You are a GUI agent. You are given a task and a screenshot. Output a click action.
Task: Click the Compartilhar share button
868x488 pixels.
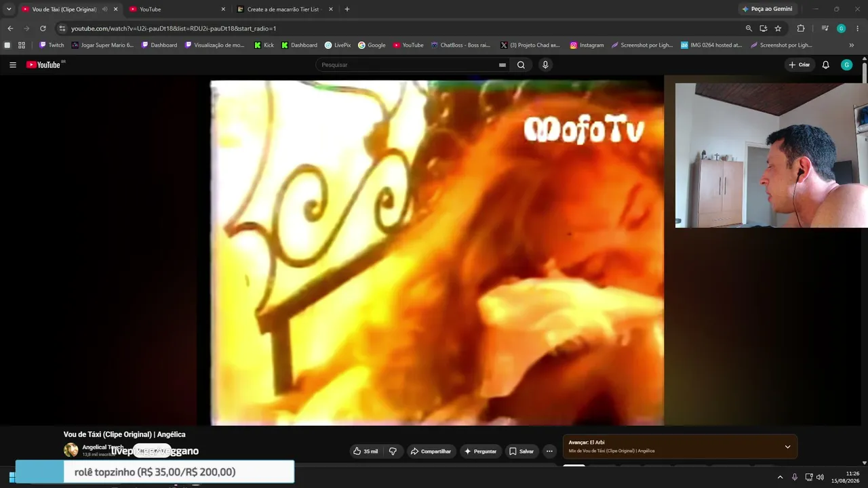pyautogui.click(x=431, y=451)
